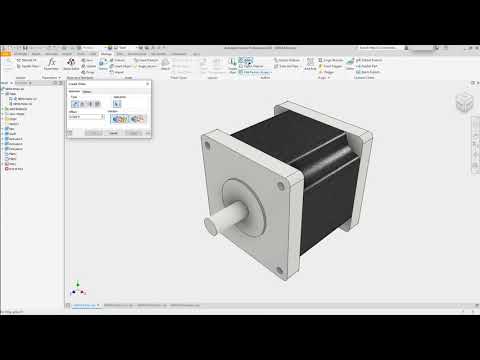The width and height of the screenshot is (480, 360).
Task: Open the iLogic Browser
Action: pyautogui.click(x=331, y=60)
